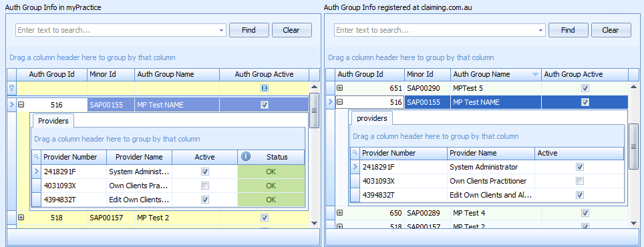
Task: Select the Providers tab in myPractice panel
Action: (x=53, y=121)
